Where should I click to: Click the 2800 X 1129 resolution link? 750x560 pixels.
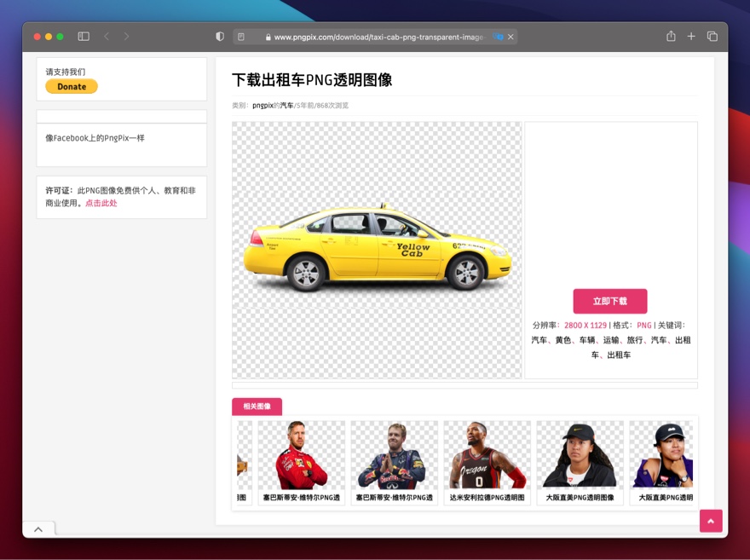586,326
